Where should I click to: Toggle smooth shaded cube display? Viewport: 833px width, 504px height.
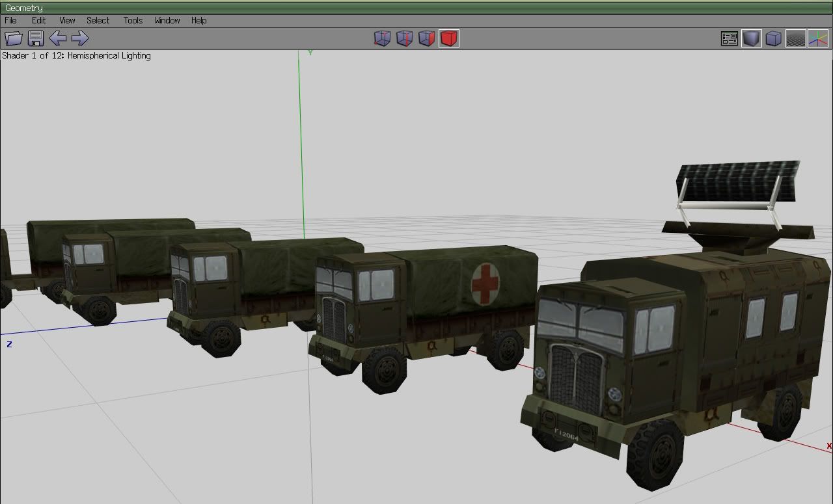pos(752,38)
